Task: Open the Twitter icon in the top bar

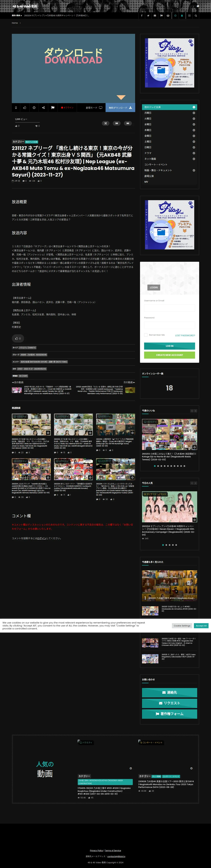Action: pyautogui.click(x=148, y=15)
